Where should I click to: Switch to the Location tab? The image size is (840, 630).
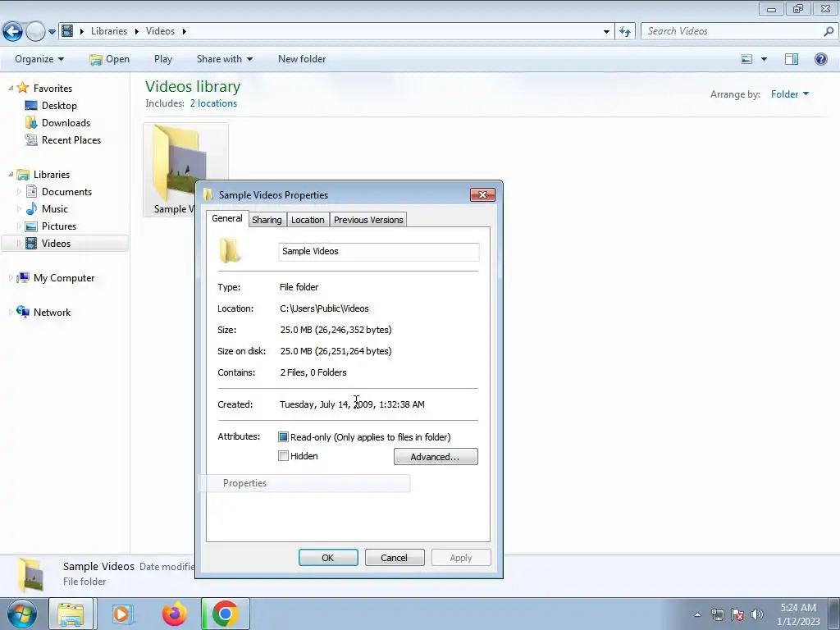coord(308,220)
